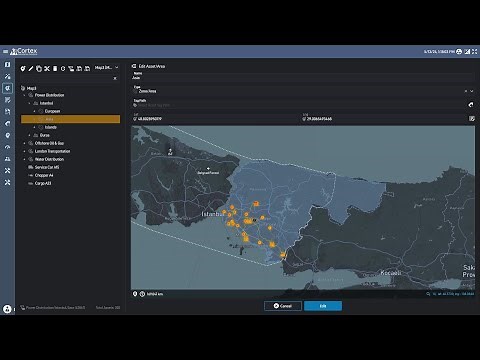The height and width of the screenshot is (360, 480).
Task: Click the tag picker icon at Tag Path right
Action: pos(471,105)
